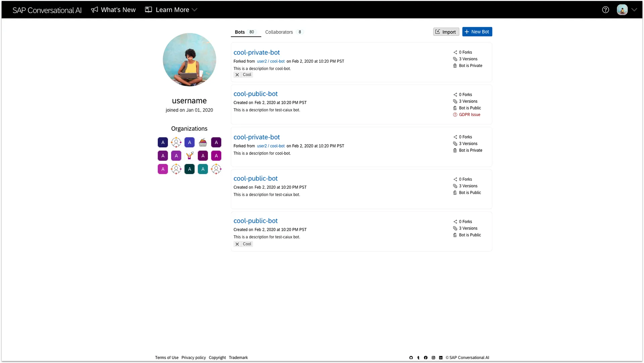Viewport: 644px width, 363px height.
Task: Open the dark teal A organization tile
Action: (190, 169)
